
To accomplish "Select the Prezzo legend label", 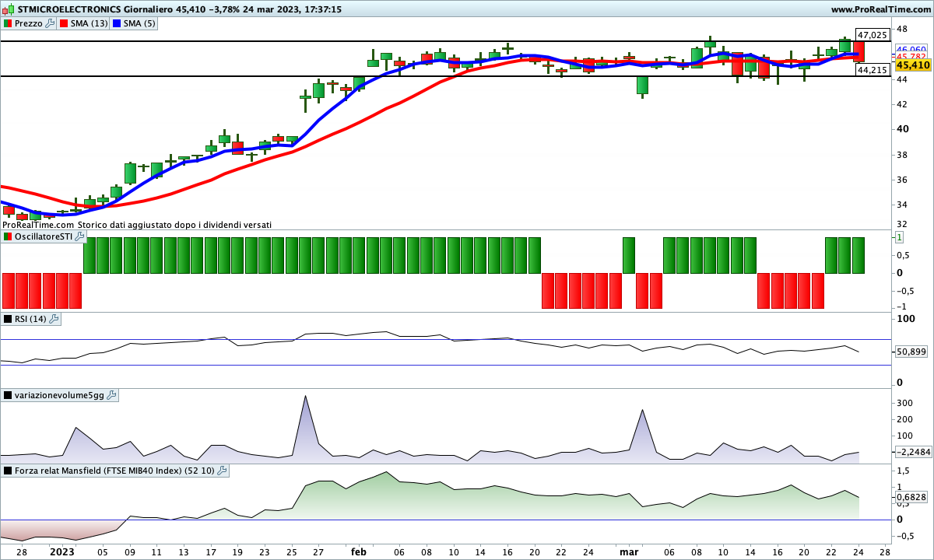I will 28,23.
